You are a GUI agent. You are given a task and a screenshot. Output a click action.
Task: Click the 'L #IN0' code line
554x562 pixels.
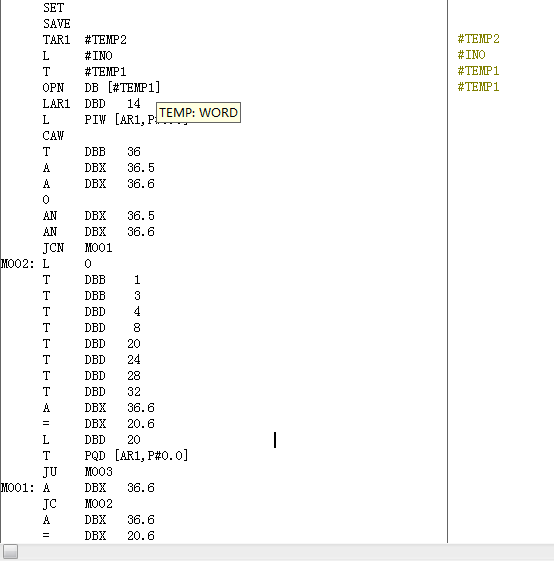pyautogui.click(x=77, y=56)
